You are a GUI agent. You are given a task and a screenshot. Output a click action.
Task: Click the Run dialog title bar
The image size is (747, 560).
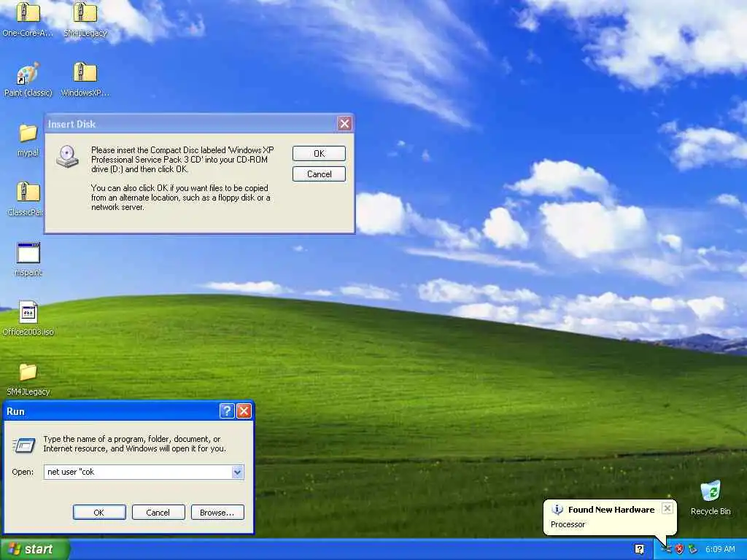coord(111,411)
